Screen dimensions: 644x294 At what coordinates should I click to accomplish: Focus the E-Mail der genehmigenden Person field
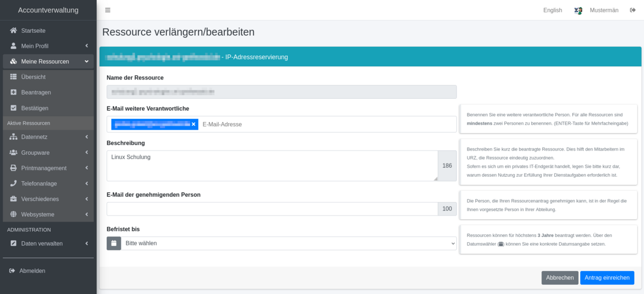coord(272,209)
